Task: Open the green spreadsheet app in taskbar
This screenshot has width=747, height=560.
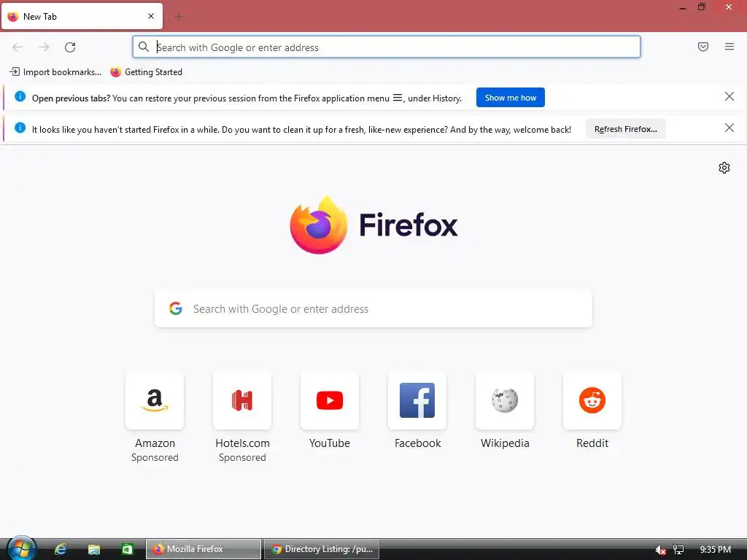Action: point(127,549)
